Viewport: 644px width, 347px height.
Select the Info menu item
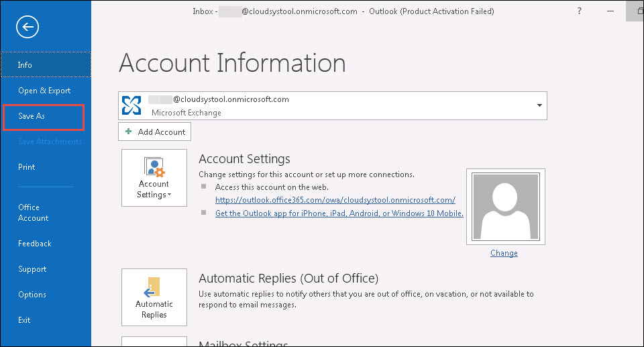(x=46, y=64)
